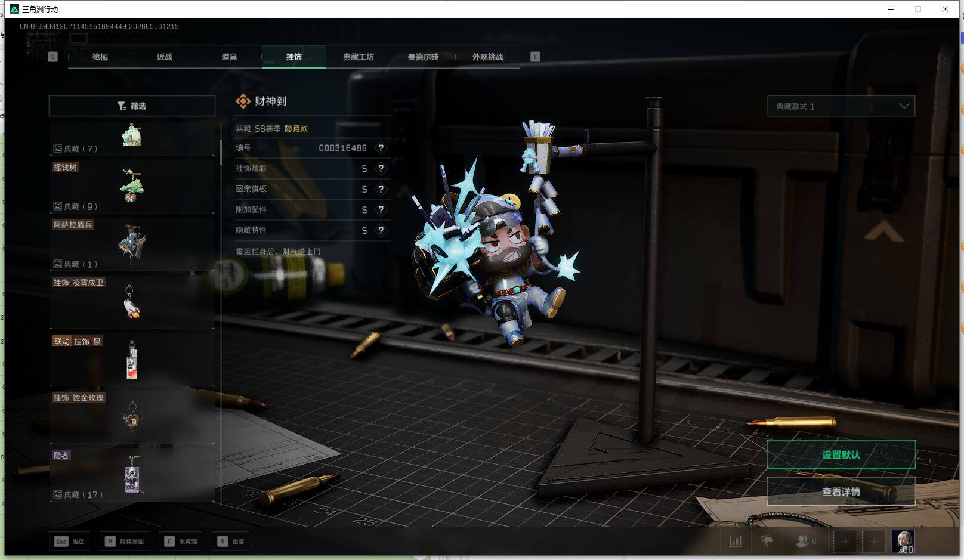This screenshot has width=964, height=560.
Task: Open the statistics bar chart icon
Action: point(736,542)
